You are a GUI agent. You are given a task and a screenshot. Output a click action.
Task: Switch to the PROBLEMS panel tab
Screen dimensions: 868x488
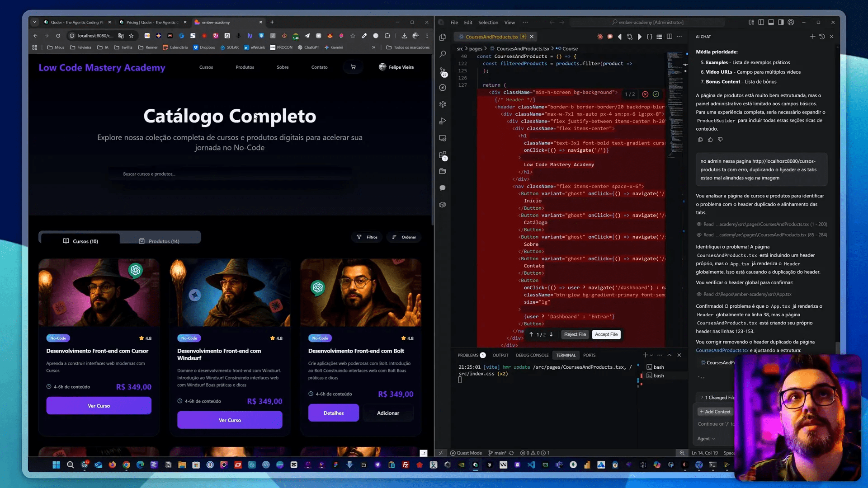[x=471, y=355]
